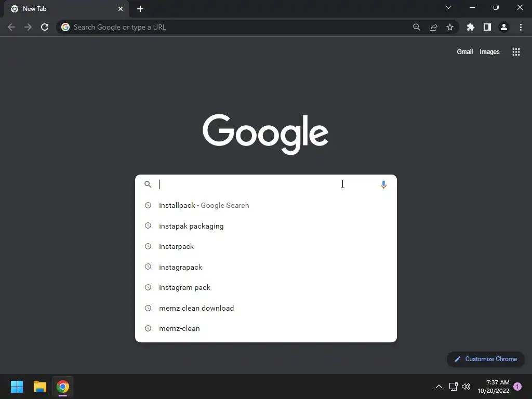Click the Customize Chrome button

pos(486,359)
